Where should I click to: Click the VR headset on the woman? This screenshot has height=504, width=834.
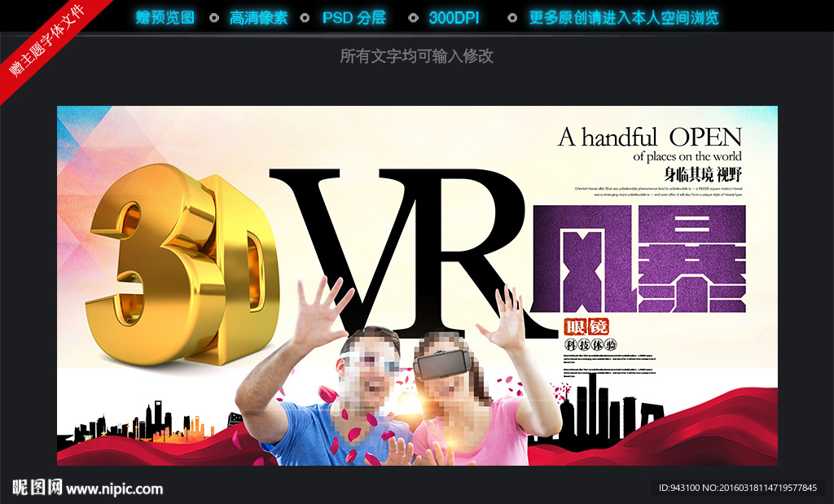[x=442, y=363]
